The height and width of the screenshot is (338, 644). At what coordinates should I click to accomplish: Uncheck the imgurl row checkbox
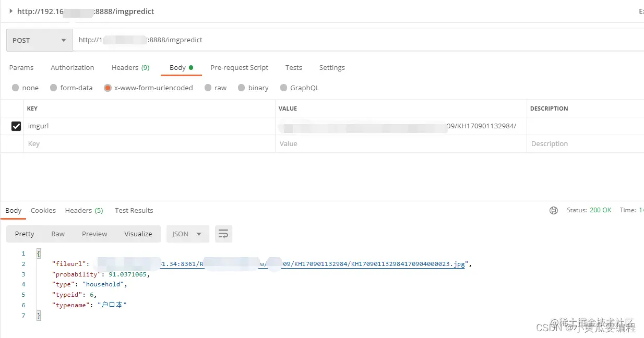pos(16,126)
